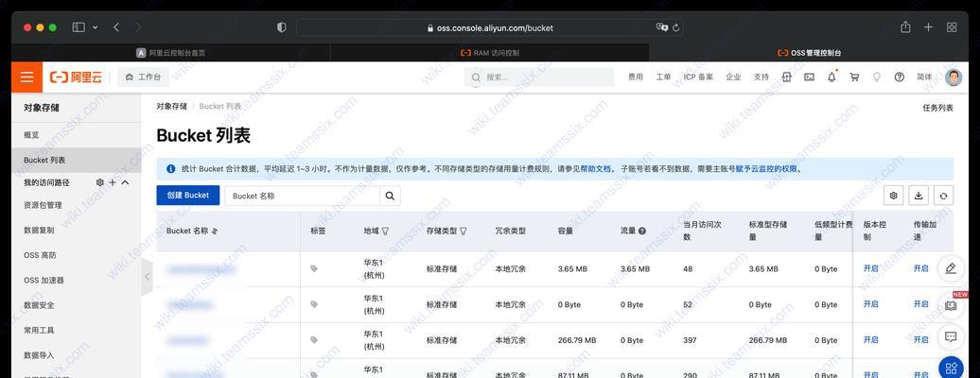Switch language via 简体
980x378 pixels.
pyautogui.click(x=924, y=77)
